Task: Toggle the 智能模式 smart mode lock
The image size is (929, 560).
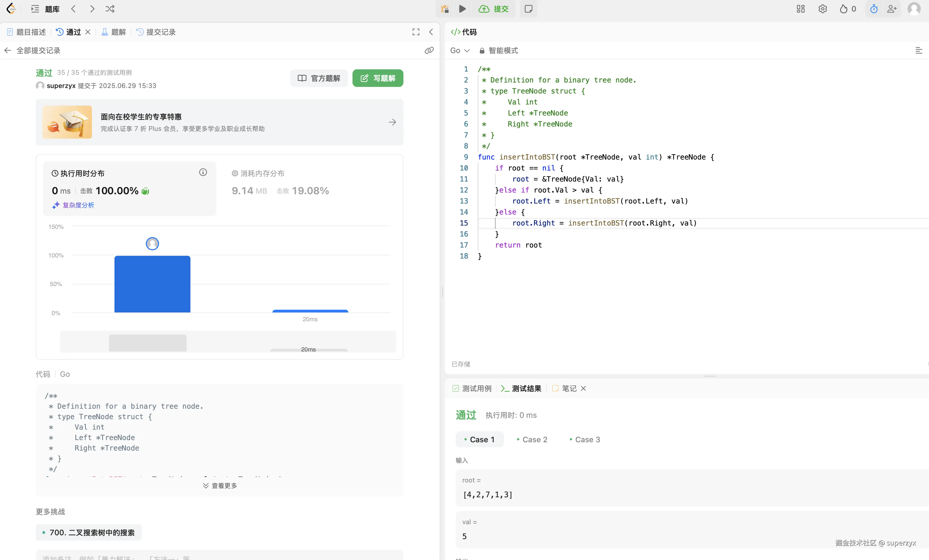Action: click(498, 51)
